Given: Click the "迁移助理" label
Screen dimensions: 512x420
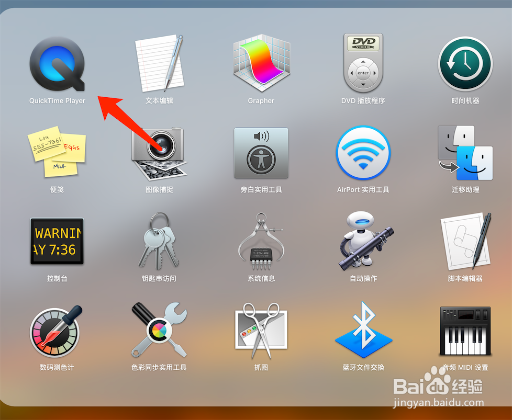Looking at the screenshot, I should click(x=465, y=190).
